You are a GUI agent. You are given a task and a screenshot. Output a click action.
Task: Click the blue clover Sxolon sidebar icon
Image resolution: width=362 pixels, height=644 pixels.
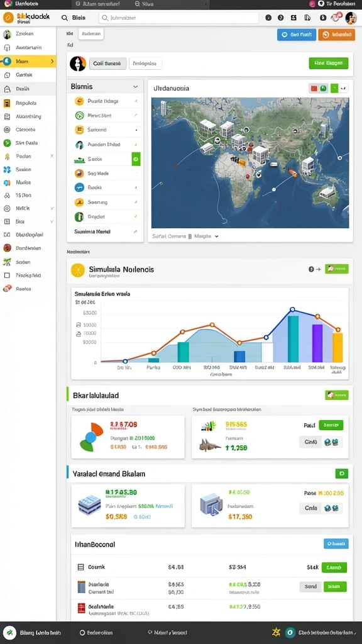coord(6,170)
